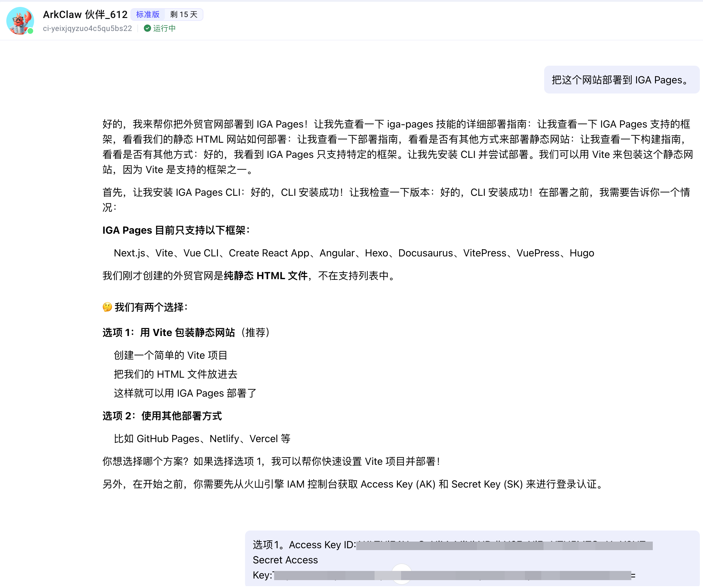Click the ArkClaw lobster avatar
Screen dimensions: 703x588
(19, 21)
